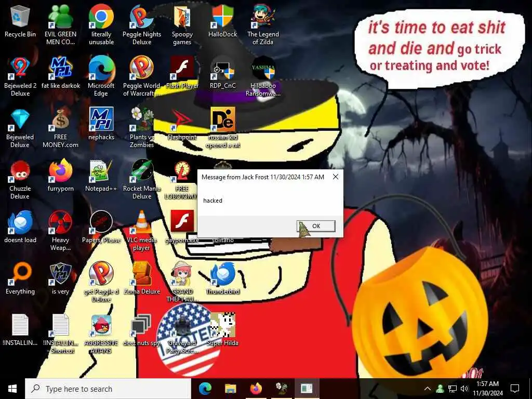Open Edge from the taskbar
This screenshot has width=532, height=399.
click(205, 389)
